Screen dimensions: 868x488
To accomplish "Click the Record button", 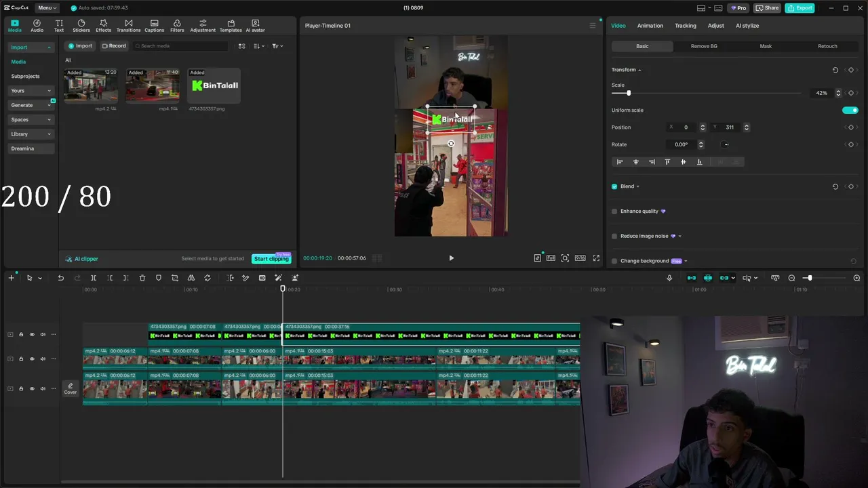I will click(114, 46).
